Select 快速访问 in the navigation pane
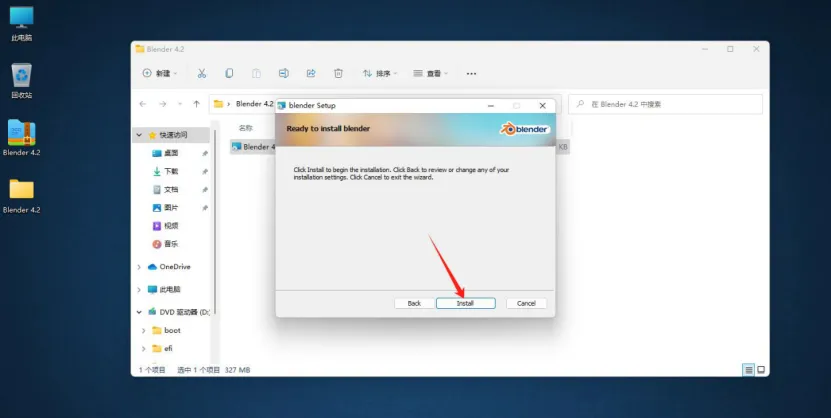The width and height of the screenshot is (831, 418). point(172,135)
